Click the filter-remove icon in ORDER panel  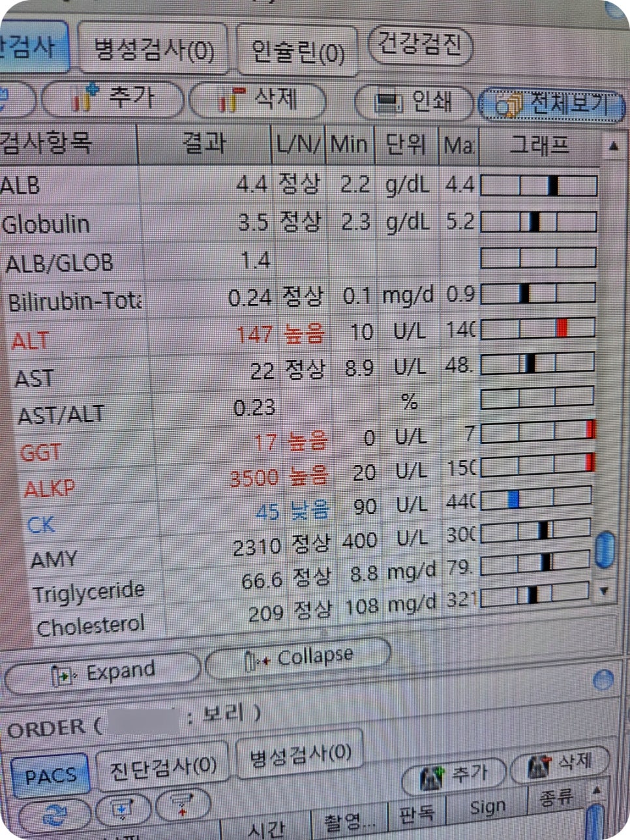tap(183, 805)
